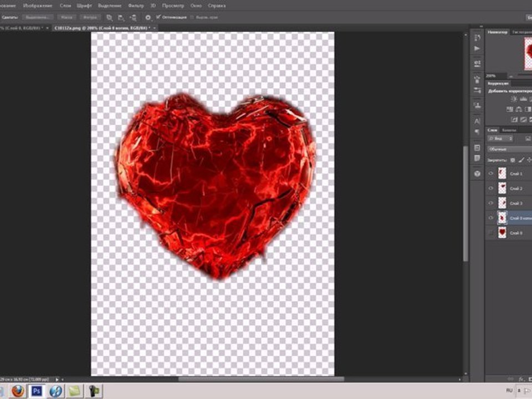Add a Hue/Saturation adjustment
This screenshot has height=399, width=532.
pyautogui.click(x=510, y=109)
